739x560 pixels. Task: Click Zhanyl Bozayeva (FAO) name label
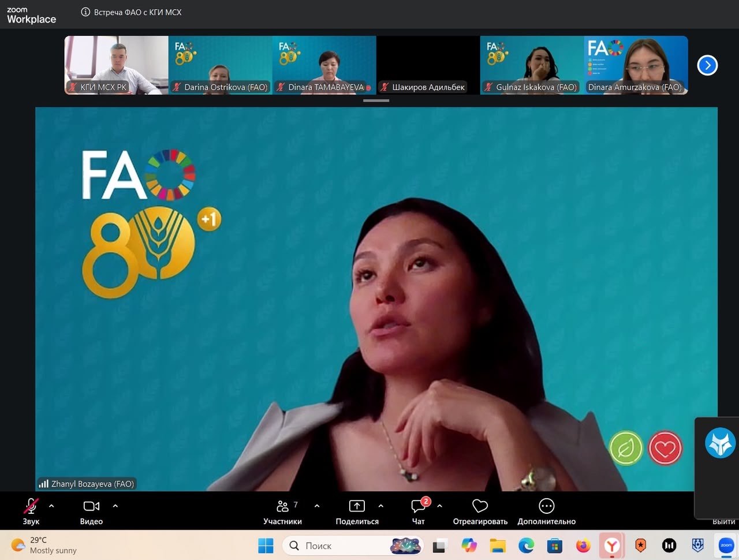click(92, 484)
